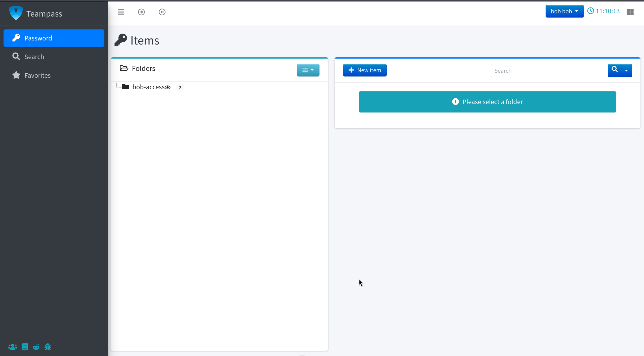The image size is (644, 356).
Task: Click the eye icon beside bob-access
Action: click(x=168, y=87)
